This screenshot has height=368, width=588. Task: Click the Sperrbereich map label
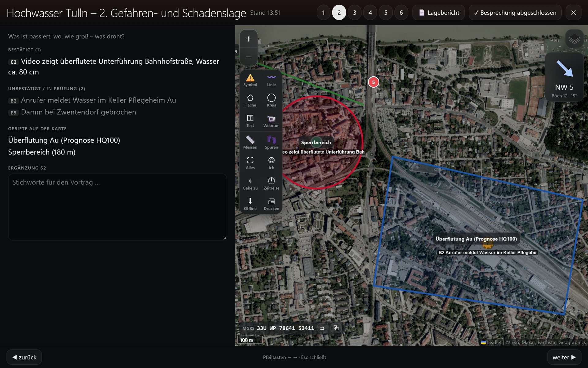[x=316, y=142]
